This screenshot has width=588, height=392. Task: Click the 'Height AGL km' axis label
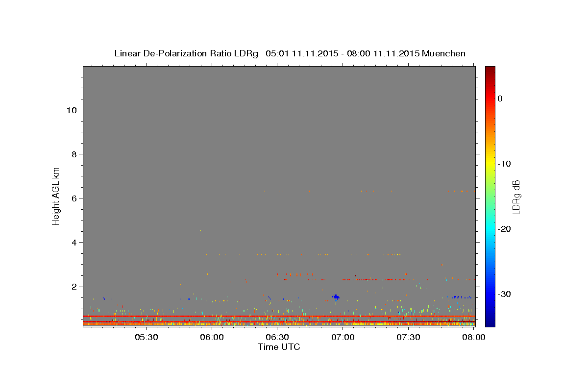coord(56,196)
